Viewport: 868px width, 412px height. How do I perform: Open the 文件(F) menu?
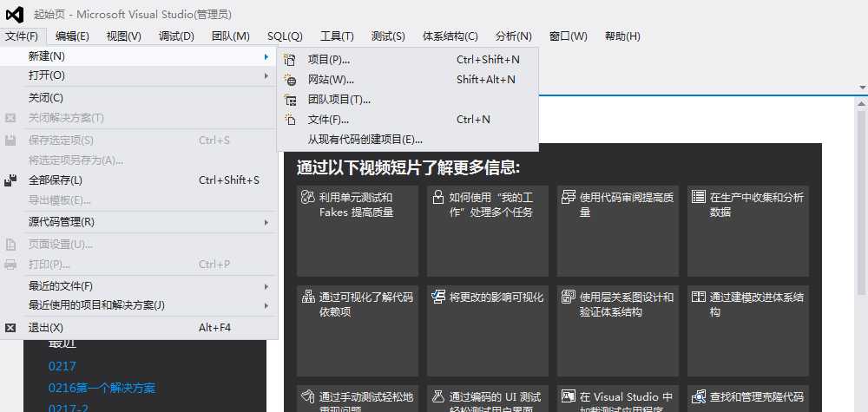23,36
